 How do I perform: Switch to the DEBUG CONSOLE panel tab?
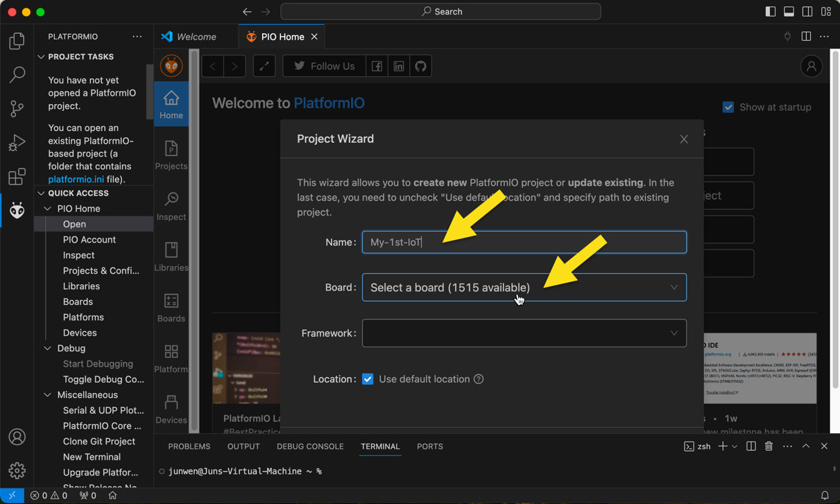(310, 446)
